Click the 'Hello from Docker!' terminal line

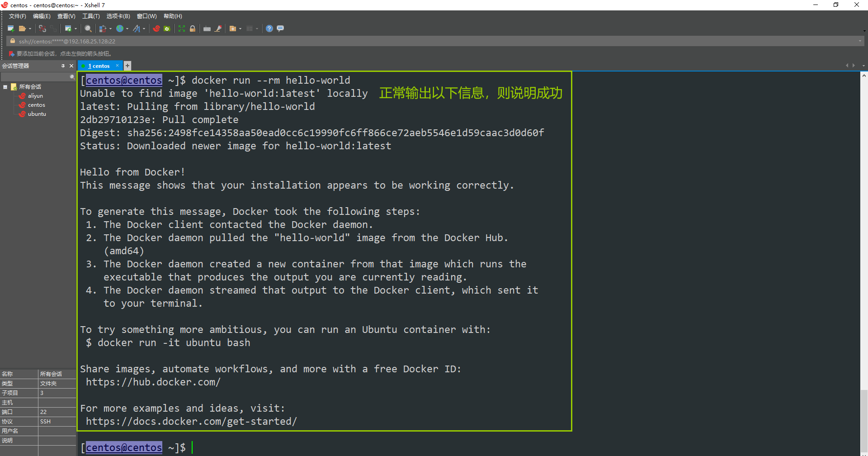[x=132, y=172]
